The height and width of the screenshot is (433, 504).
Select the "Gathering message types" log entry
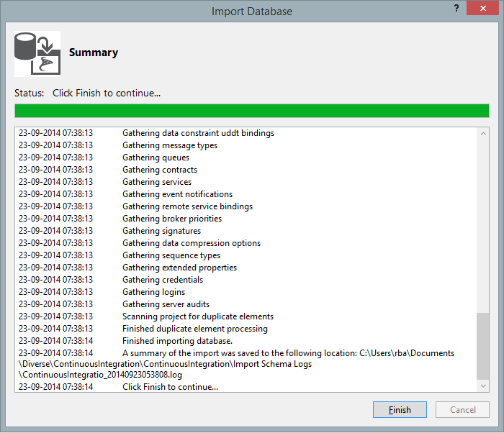pyautogui.click(x=170, y=145)
